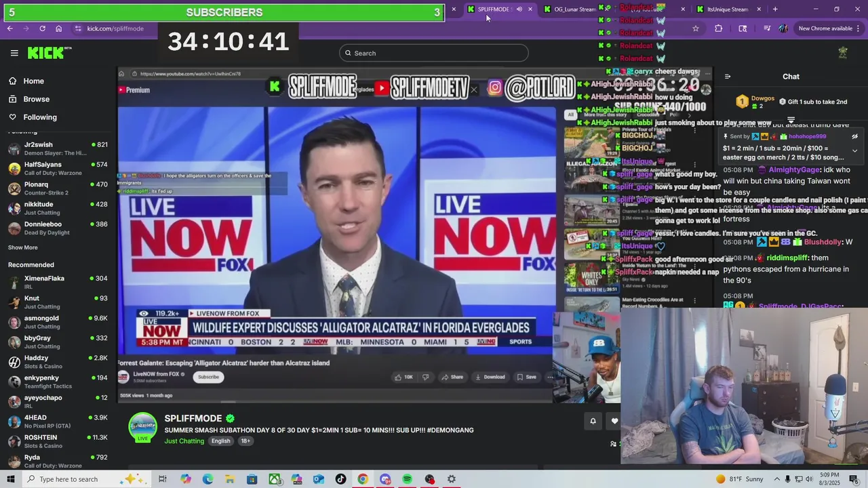Open HalfSaiyans channel in sidebar

tap(58, 168)
